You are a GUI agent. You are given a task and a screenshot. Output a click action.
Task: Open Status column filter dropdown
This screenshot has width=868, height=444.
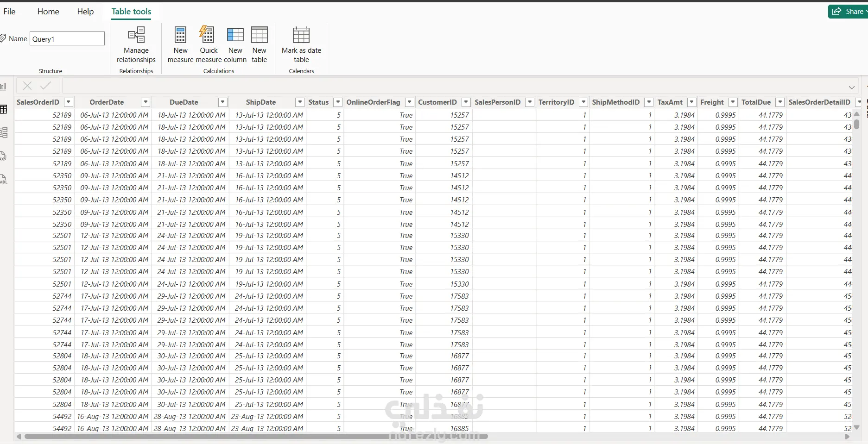pyautogui.click(x=338, y=102)
